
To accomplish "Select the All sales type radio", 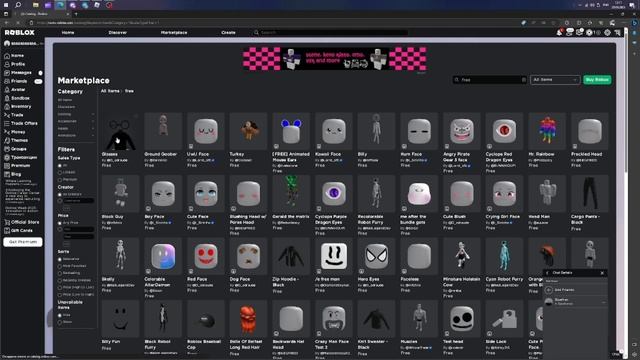I will point(60,166).
